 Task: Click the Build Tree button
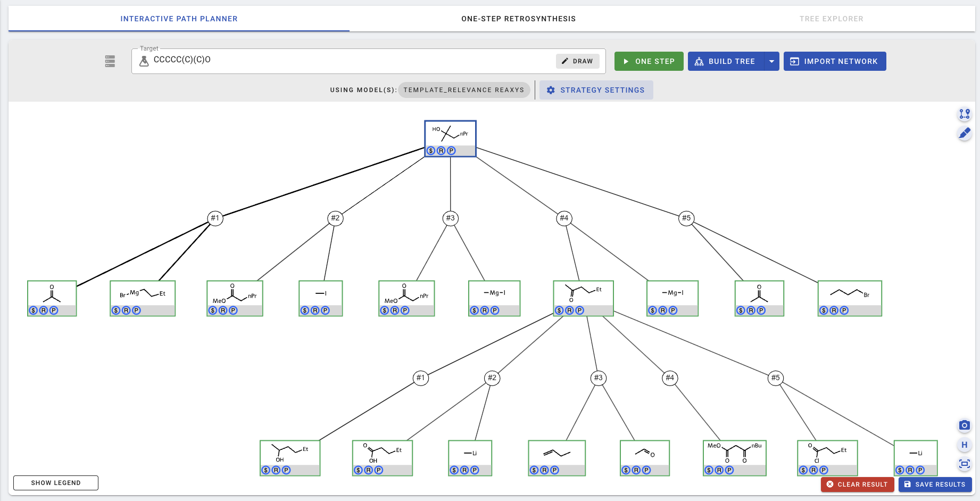[726, 61]
